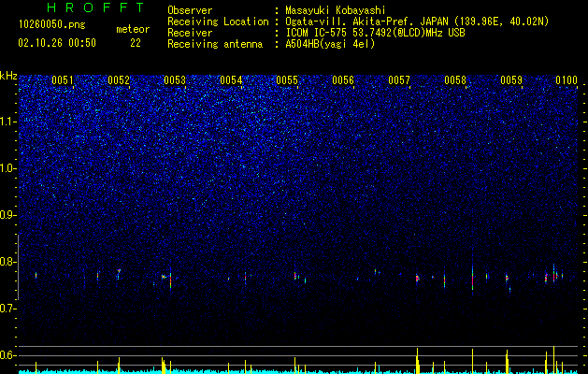Image resolution: width=588 pixels, height=374 pixels.
Task: Click the gray frequency range bar beside 0.8
Action: tap(18, 267)
